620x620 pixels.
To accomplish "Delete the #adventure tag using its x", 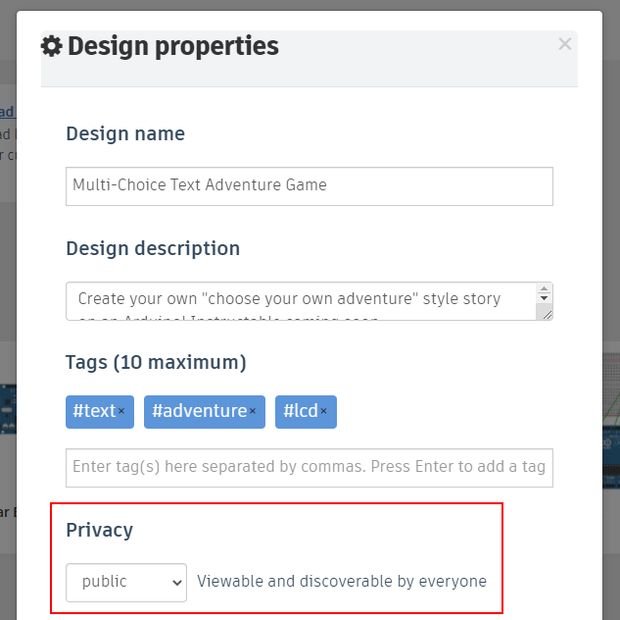I will tap(253, 411).
